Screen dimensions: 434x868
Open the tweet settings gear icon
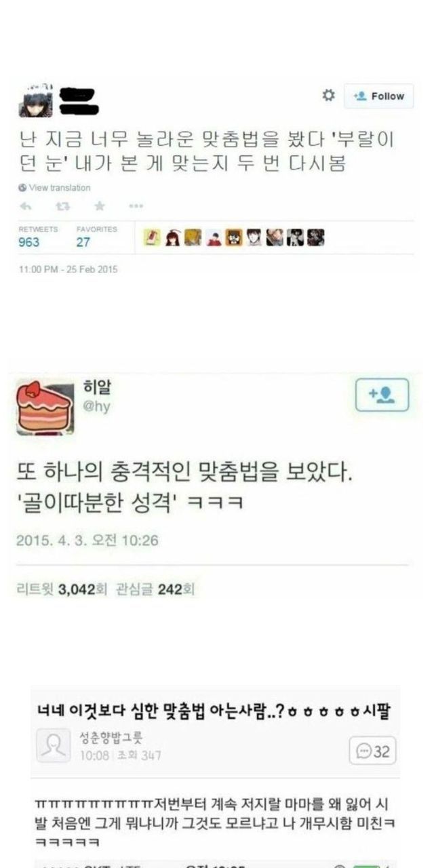click(329, 96)
